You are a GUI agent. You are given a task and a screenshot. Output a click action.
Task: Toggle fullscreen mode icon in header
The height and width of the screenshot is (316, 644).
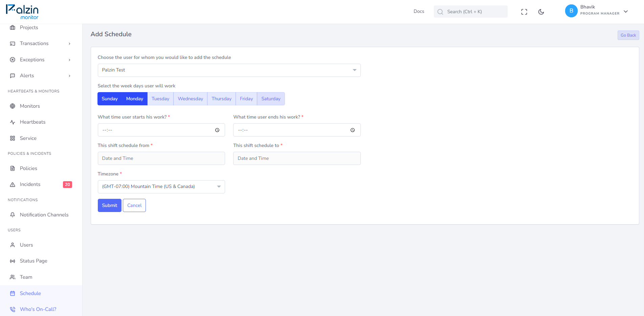(x=524, y=12)
